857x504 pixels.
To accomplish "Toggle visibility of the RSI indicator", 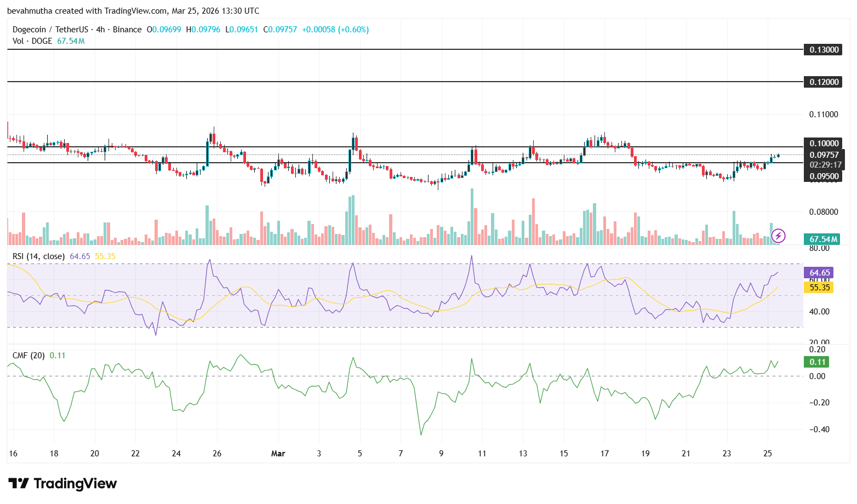I will 37,256.
